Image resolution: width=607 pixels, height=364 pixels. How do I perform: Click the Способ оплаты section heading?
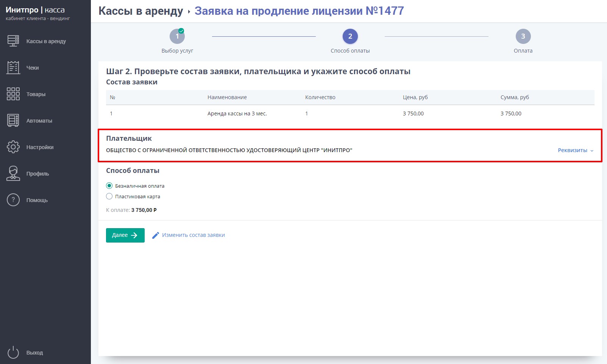pos(133,171)
